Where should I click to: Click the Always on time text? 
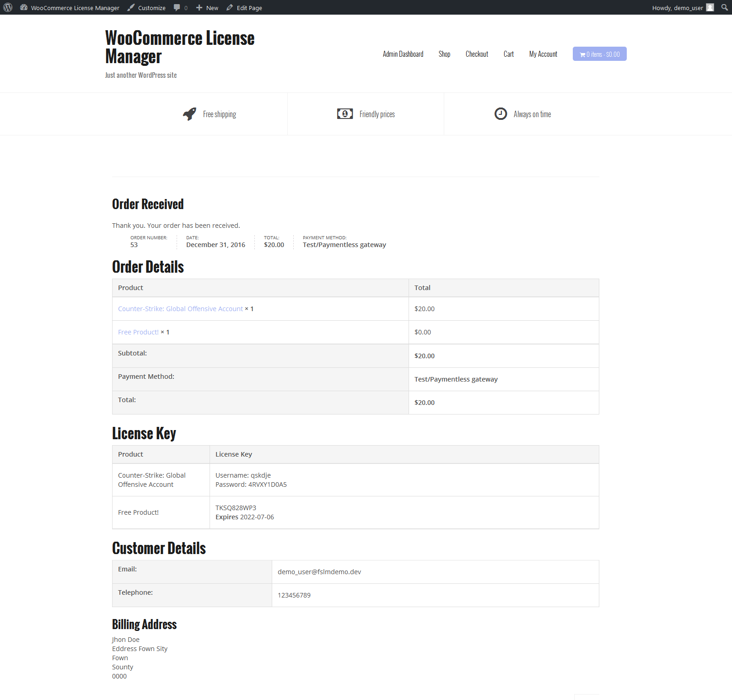pos(532,114)
